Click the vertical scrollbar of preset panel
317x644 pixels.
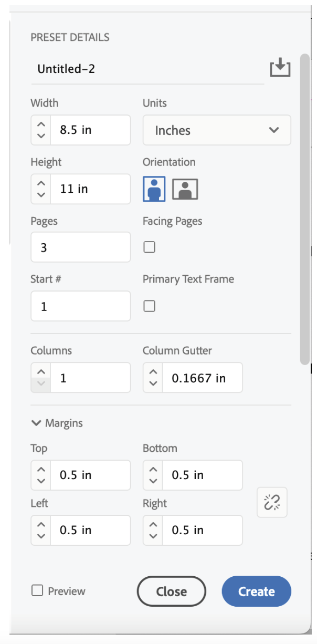coord(305,209)
